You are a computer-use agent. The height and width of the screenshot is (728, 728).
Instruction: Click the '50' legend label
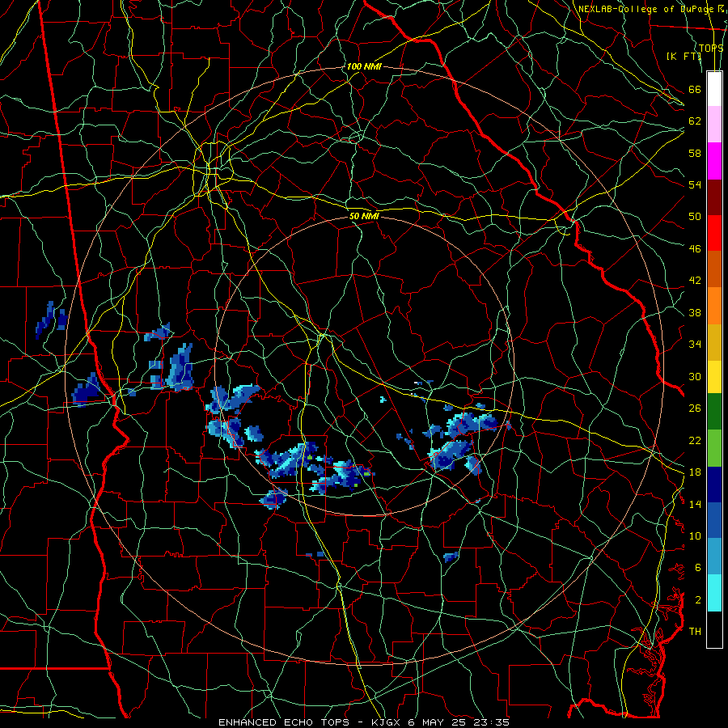(695, 217)
